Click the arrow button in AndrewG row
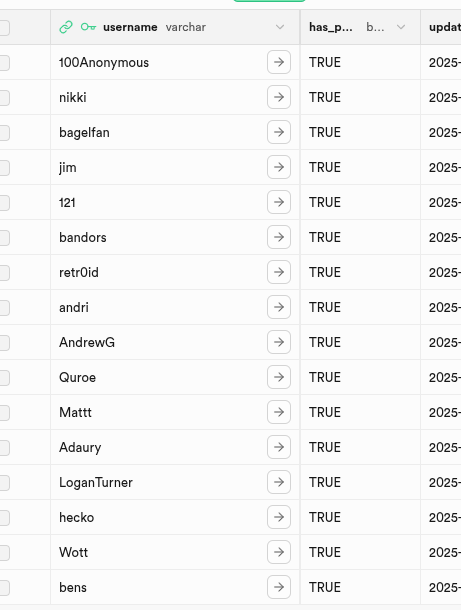The image size is (461, 610). click(x=279, y=342)
